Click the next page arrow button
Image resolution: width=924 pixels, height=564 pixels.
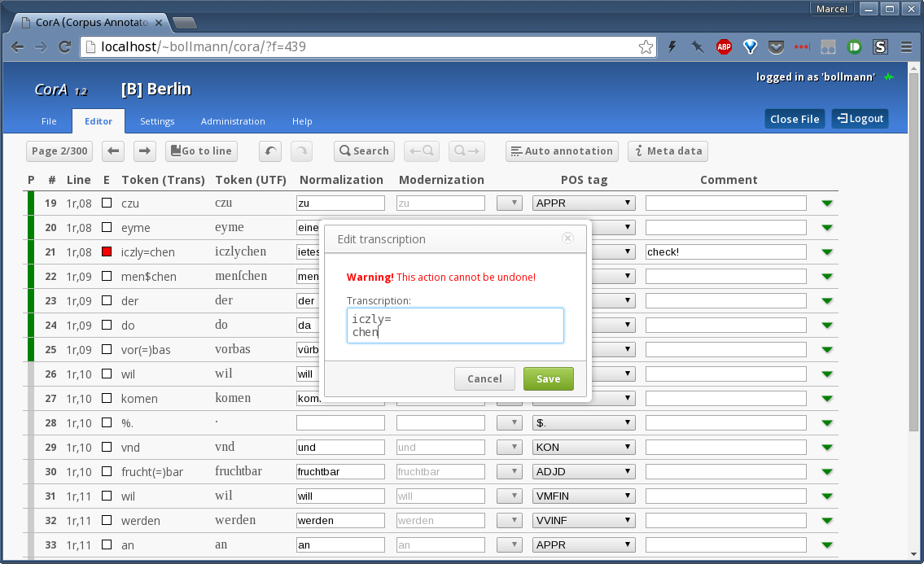144,151
